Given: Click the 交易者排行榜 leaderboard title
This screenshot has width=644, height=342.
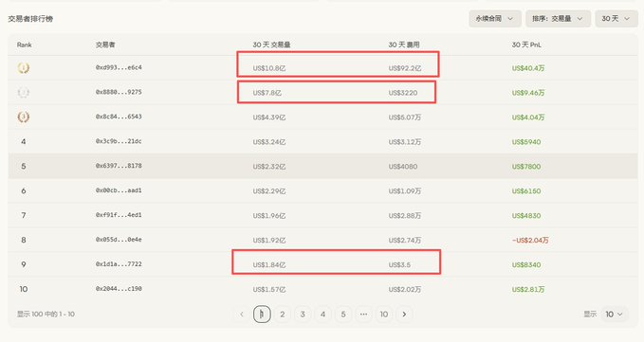Looking at the screenshot, I should tap(30, 19).
